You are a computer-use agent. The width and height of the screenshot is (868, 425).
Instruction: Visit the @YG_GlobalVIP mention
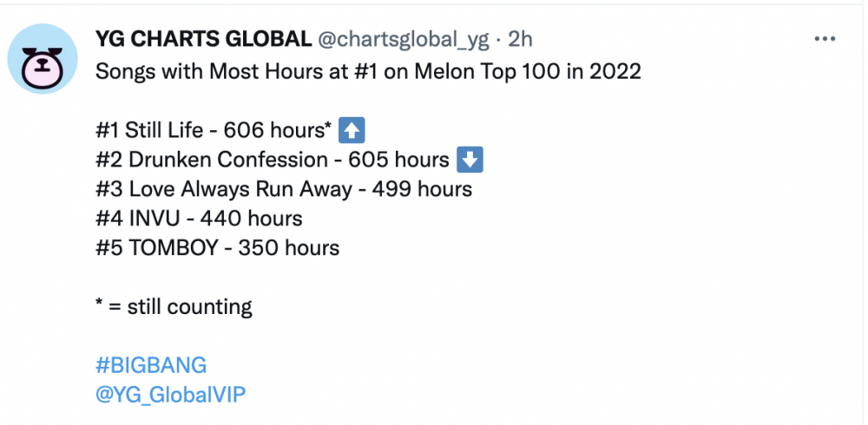click(170, 396)
